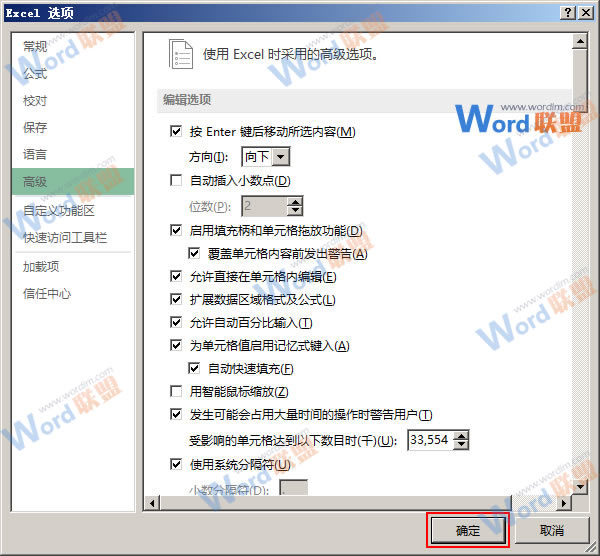Close the Excel 选项 dialog
This screenshot has height=556, width=600.
586,13
